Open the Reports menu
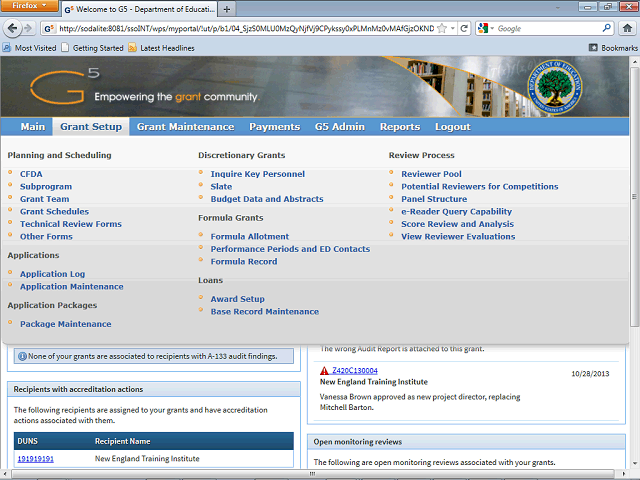 coord(400,127)
